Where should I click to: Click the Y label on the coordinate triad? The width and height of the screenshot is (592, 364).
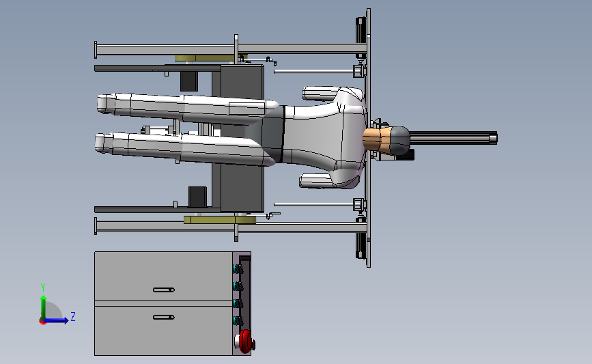point(43,288)
